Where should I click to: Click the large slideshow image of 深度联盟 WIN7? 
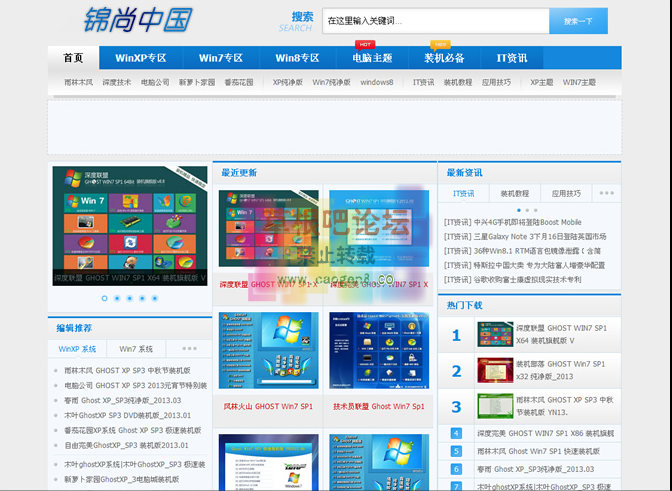tap(130, 226)
